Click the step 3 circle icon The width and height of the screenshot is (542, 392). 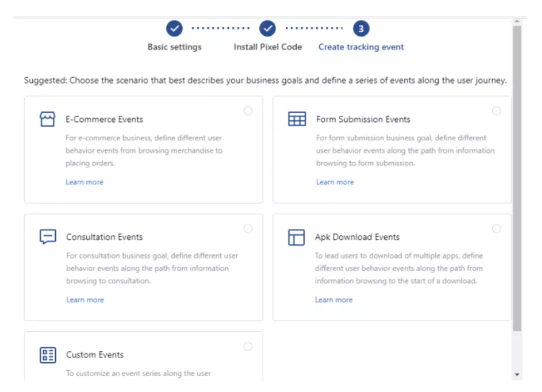361,29
